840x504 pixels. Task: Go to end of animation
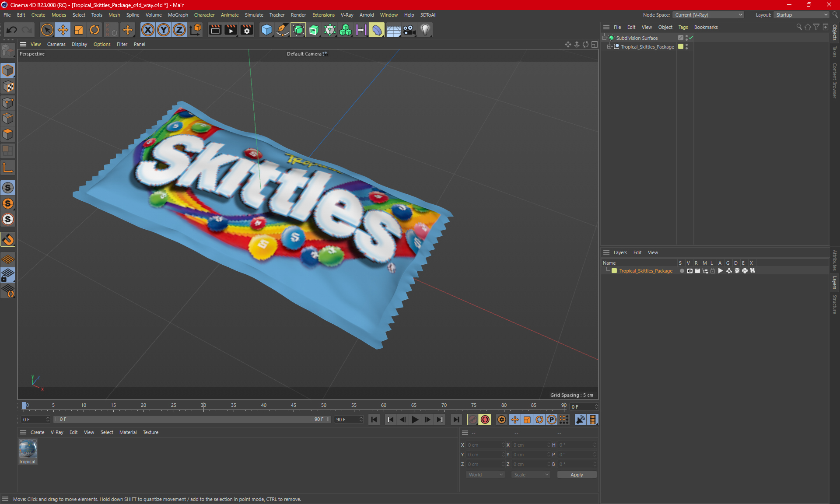[456, 420]
